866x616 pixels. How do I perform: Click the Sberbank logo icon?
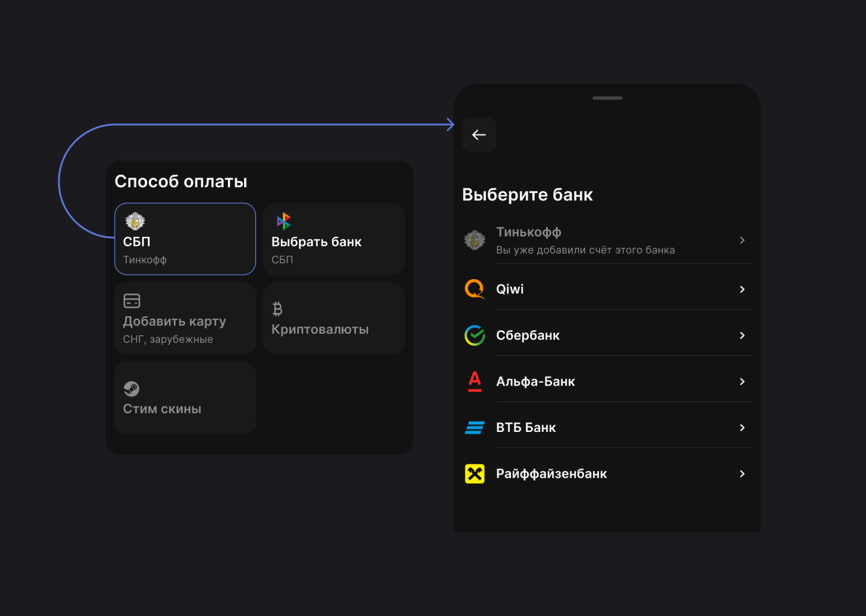click(x=474, y=335)
